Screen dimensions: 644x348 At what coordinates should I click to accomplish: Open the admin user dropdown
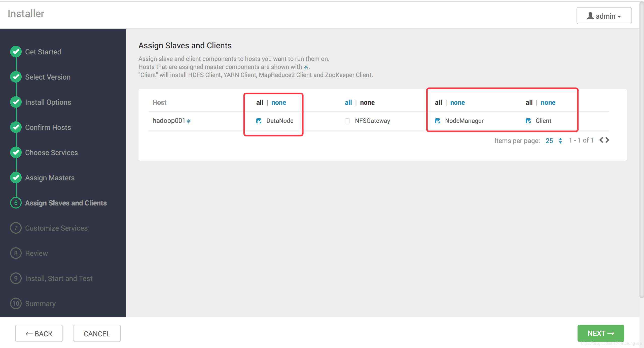point(604,16)
